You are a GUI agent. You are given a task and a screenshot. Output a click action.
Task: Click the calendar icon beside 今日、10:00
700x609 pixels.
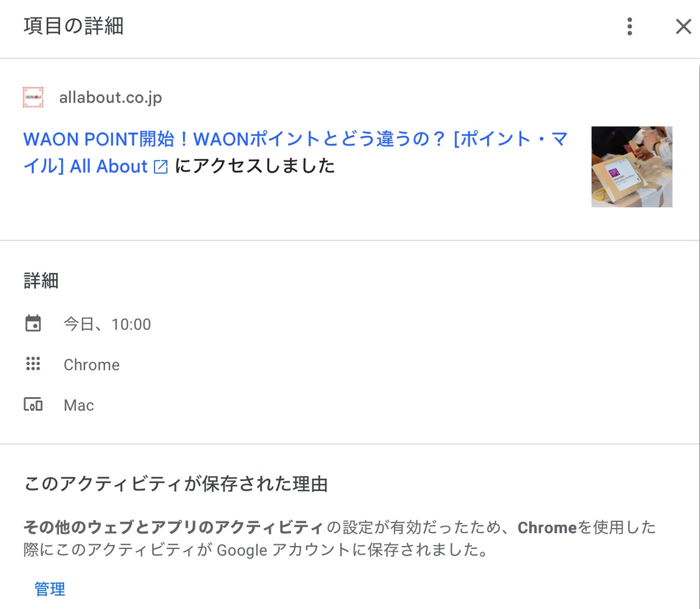33,323
